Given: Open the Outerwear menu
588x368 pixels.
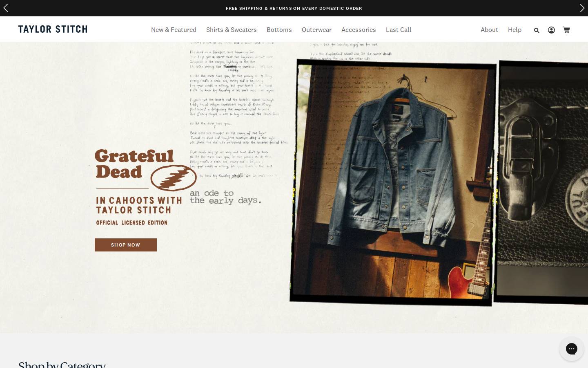Looking at the screenshot, I should [x=316, y=29].
